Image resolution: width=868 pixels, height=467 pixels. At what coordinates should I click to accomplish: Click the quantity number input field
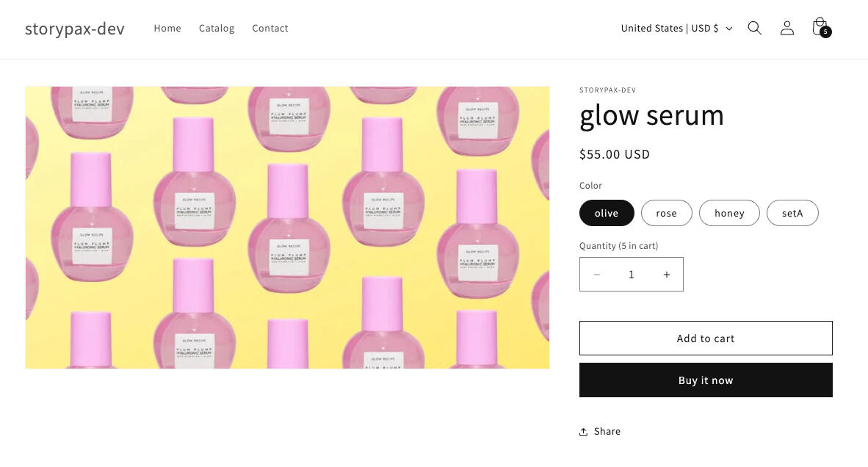pos(632,275)
